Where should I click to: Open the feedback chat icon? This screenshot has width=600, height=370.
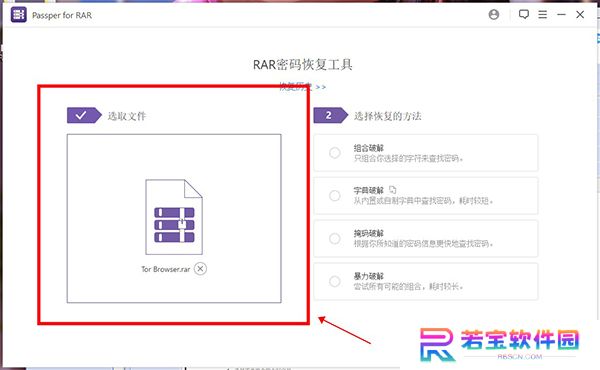(523, 15)
